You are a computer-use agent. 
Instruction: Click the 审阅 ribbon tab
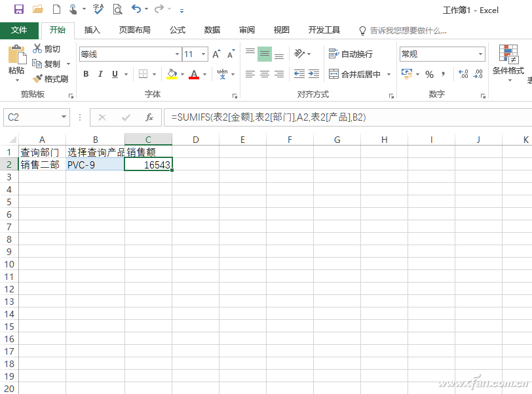pyautogui.click(x=247, y=30)
